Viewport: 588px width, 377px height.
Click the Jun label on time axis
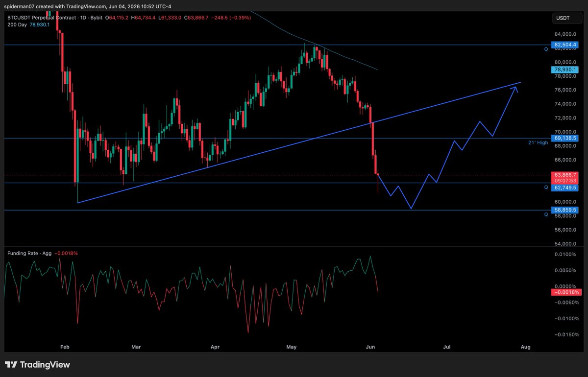tap(370, 347)
